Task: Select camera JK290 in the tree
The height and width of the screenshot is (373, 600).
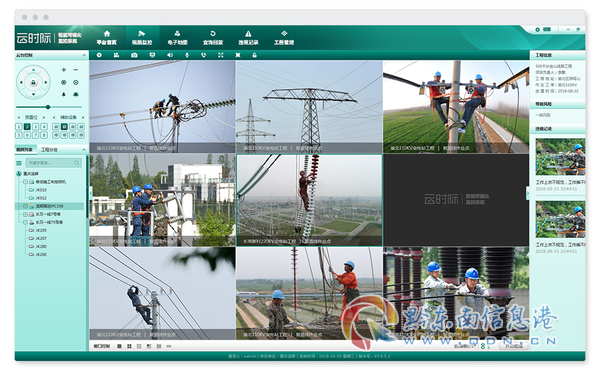Action: (38, 254)
